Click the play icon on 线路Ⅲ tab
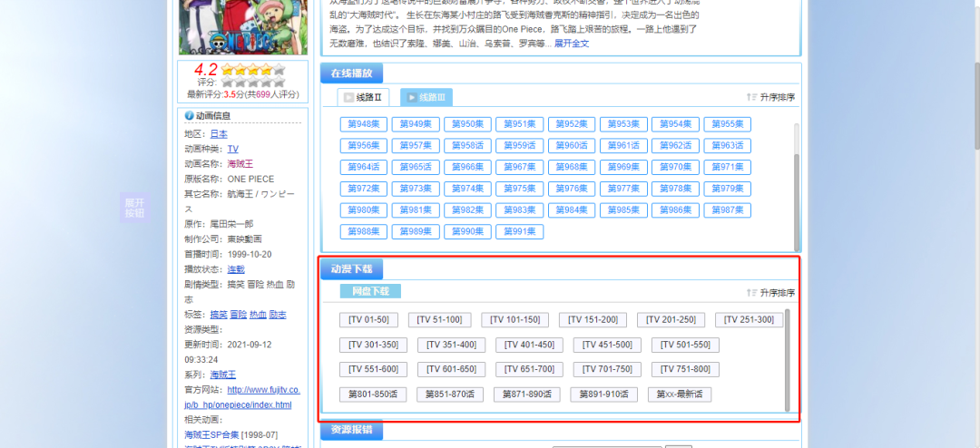 412,97
